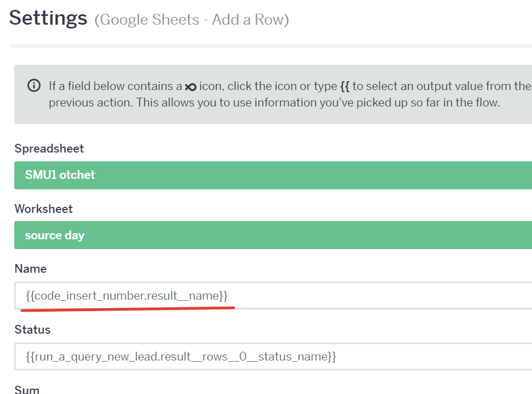
Task: Click the bold {{ text in hint
Action: [x=345, y=86]
